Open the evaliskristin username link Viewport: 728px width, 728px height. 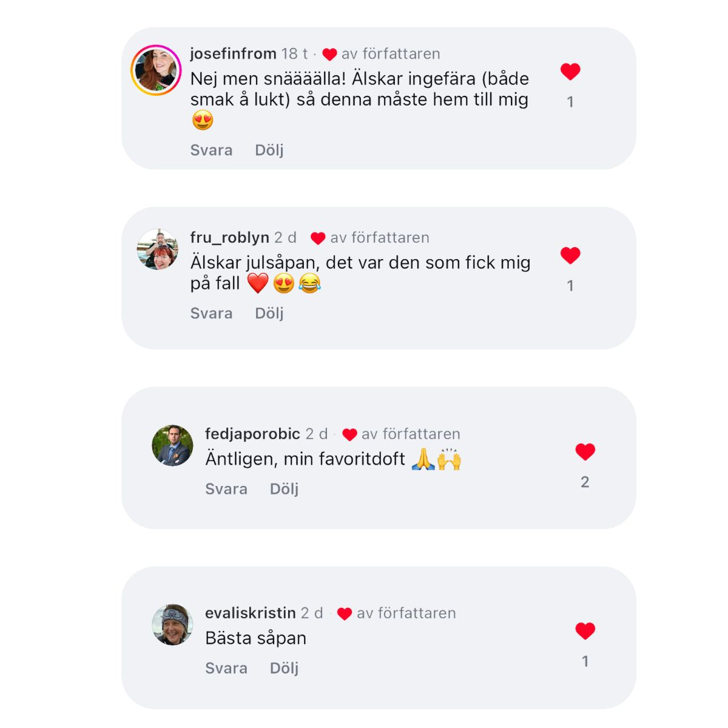(251, 613)
